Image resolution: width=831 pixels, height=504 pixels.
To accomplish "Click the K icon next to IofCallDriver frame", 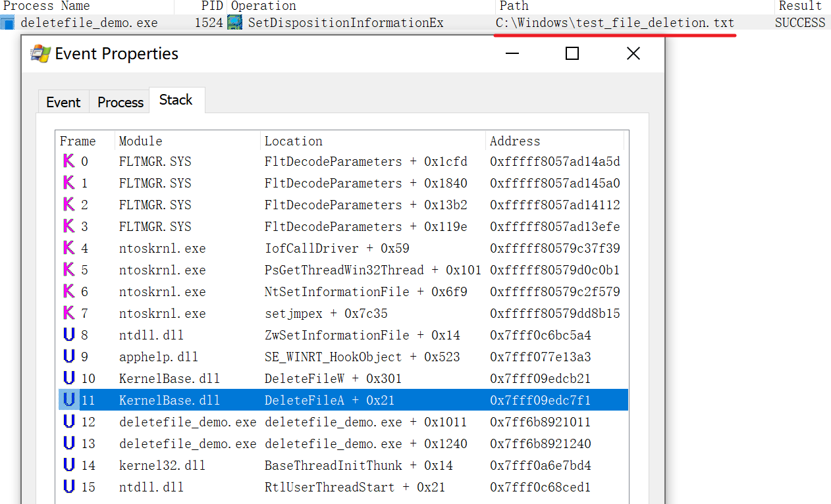I will (x=68, y=248).
